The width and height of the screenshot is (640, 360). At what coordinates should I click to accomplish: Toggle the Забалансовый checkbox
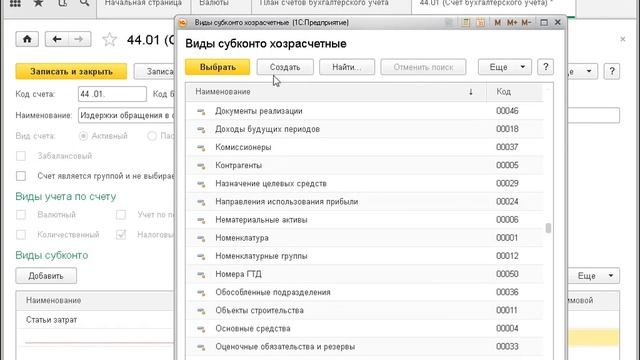point(21,156)
